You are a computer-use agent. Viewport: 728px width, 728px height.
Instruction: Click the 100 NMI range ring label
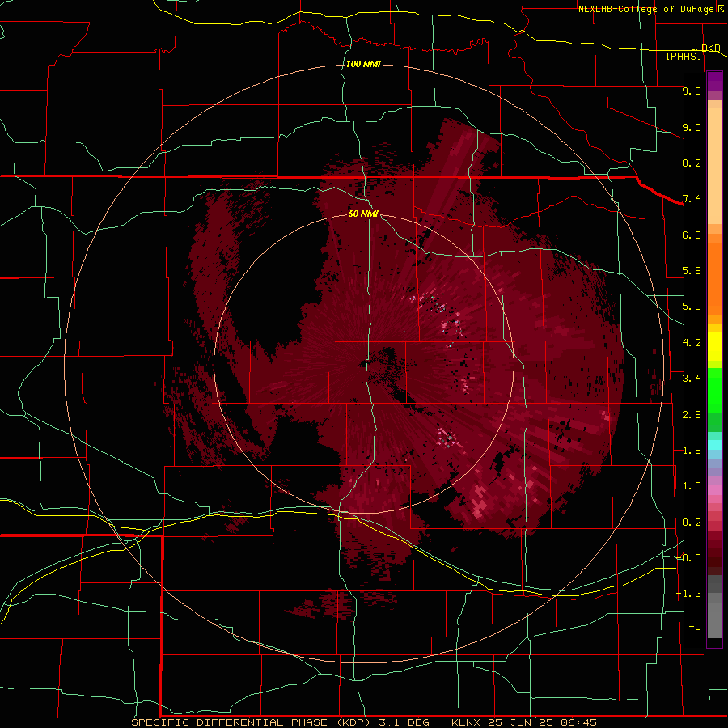tap(363, 64)
